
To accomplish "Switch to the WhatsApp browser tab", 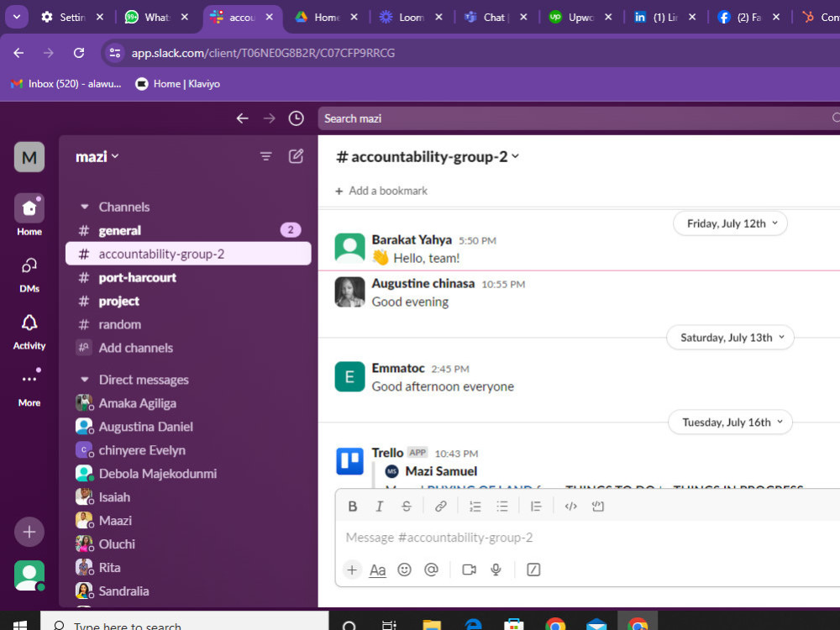I will pyautogui.click(x=156, y=17).
